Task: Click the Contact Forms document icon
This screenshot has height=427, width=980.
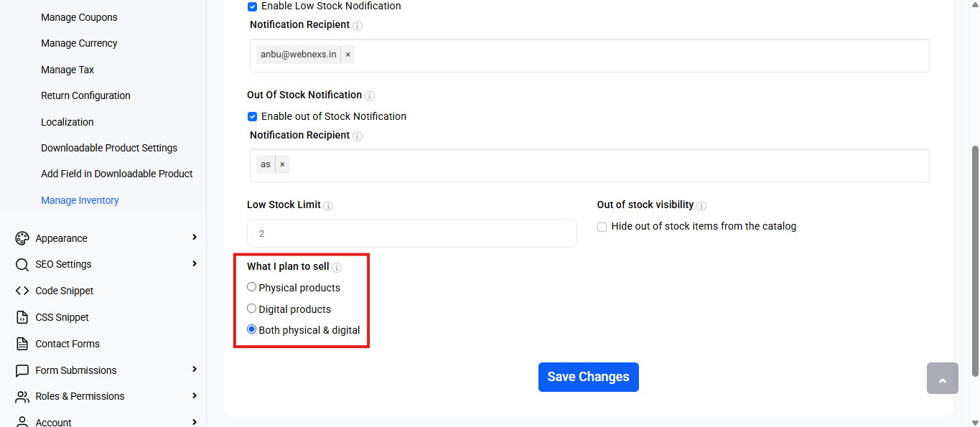Action: (x=22, y=344)
